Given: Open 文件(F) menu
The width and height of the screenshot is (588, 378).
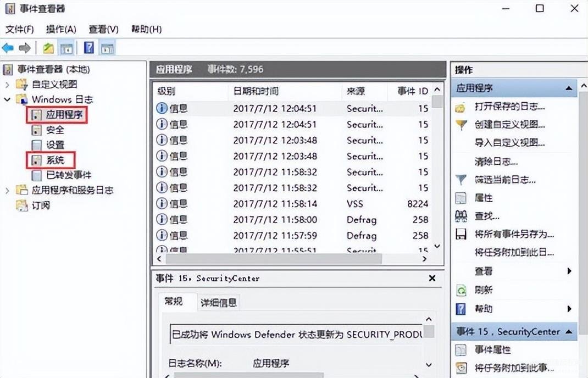Looking at the screenshot, I should 19,29.
